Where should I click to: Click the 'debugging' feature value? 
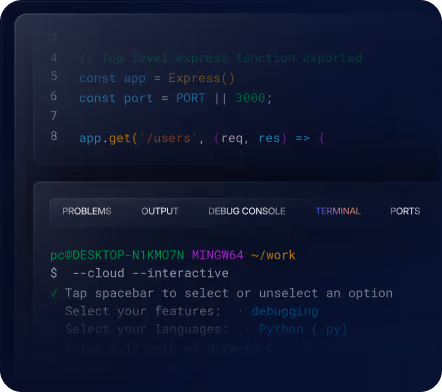click(285, 311)
